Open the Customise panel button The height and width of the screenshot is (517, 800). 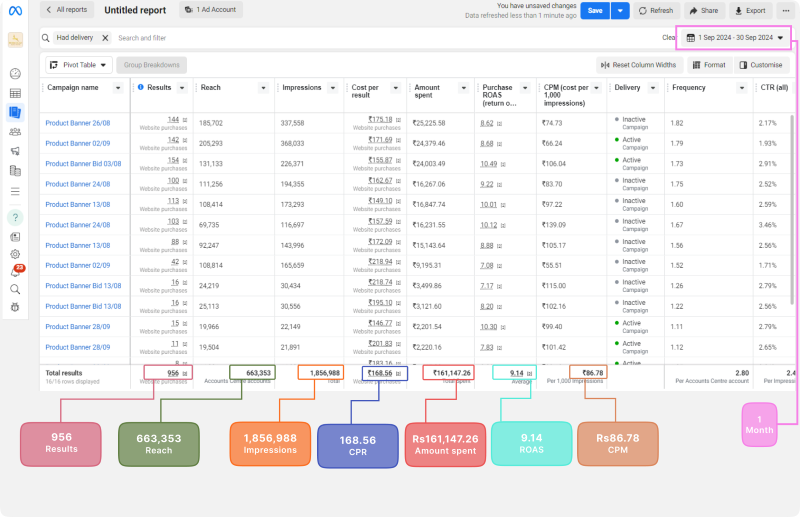point(760,65)
